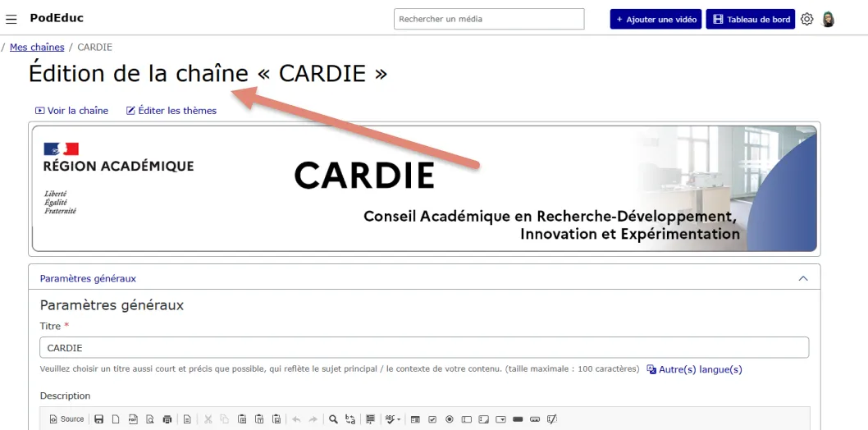Click the Preview icon in the editor toolbar
Viewport: 868px width, 430px height.
point(150,419)
